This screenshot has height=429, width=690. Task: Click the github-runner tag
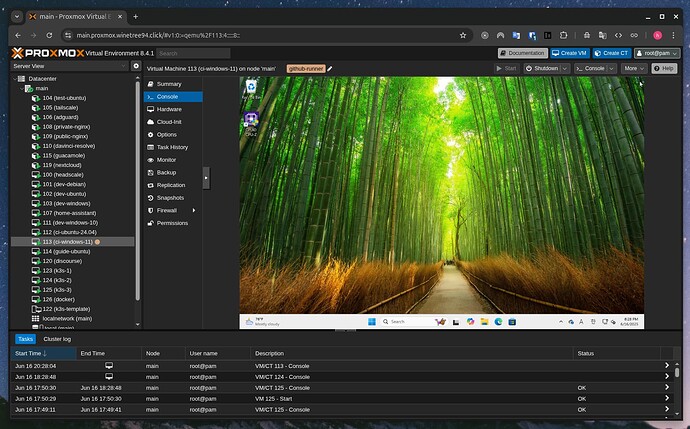306,69
